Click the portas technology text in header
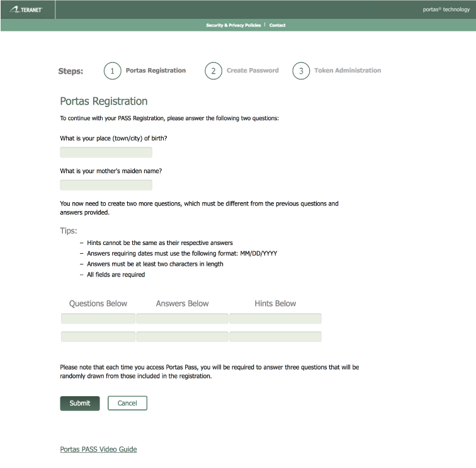The height and width of the screenshot is (468, 476). [446, 9]
